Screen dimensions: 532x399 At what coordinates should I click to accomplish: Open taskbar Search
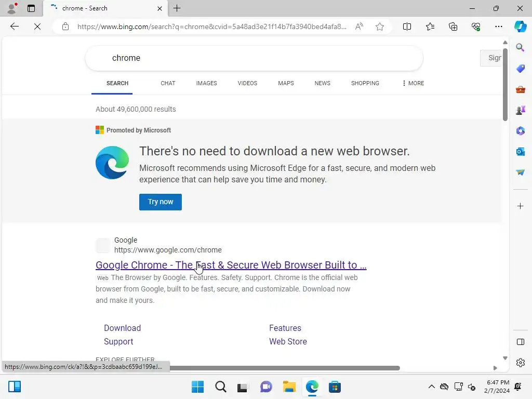220,387
